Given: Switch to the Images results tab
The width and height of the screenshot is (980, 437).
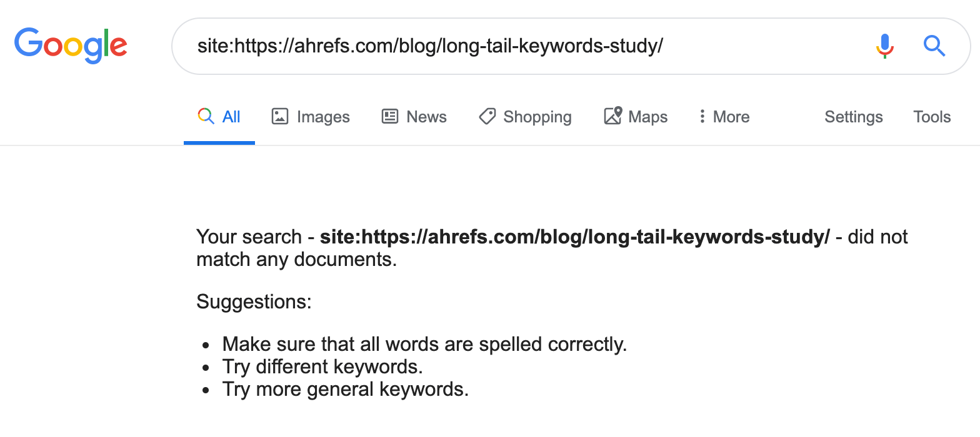Looking at the screenshot, I should pyautogui.click(x=323, y=117).
